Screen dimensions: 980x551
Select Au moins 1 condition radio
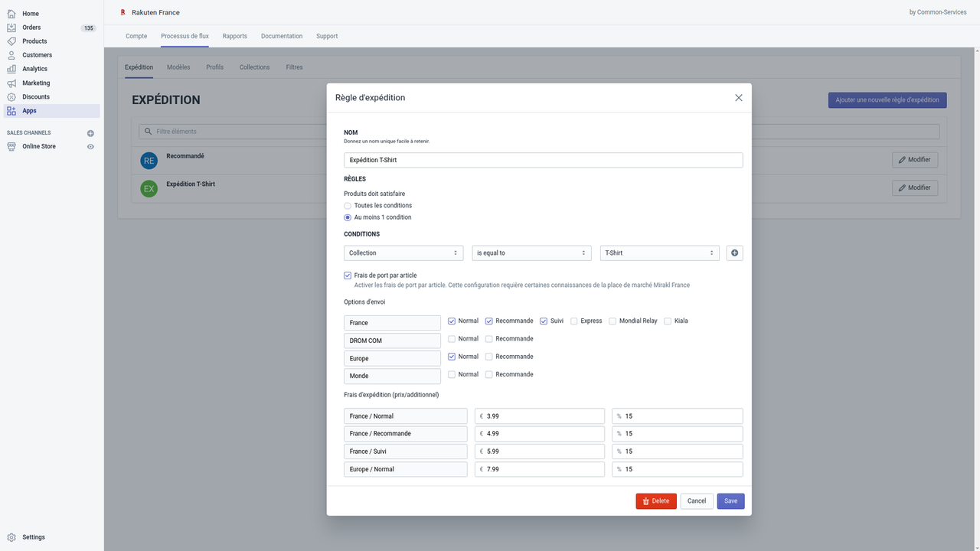pos(348,217)
